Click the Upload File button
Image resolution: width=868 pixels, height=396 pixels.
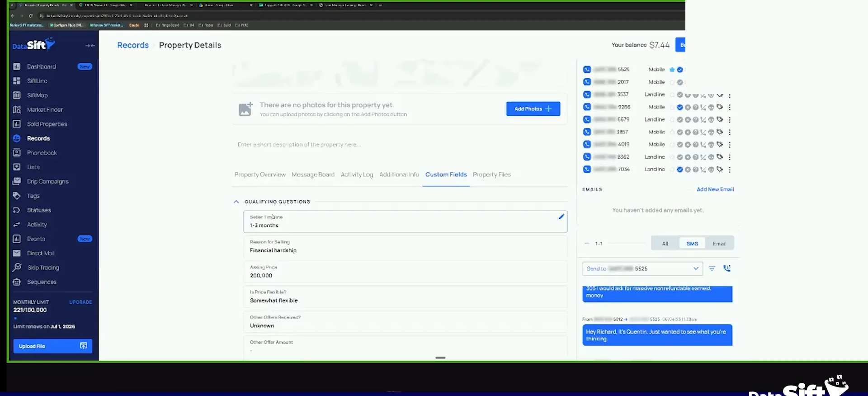pos(52,346)
